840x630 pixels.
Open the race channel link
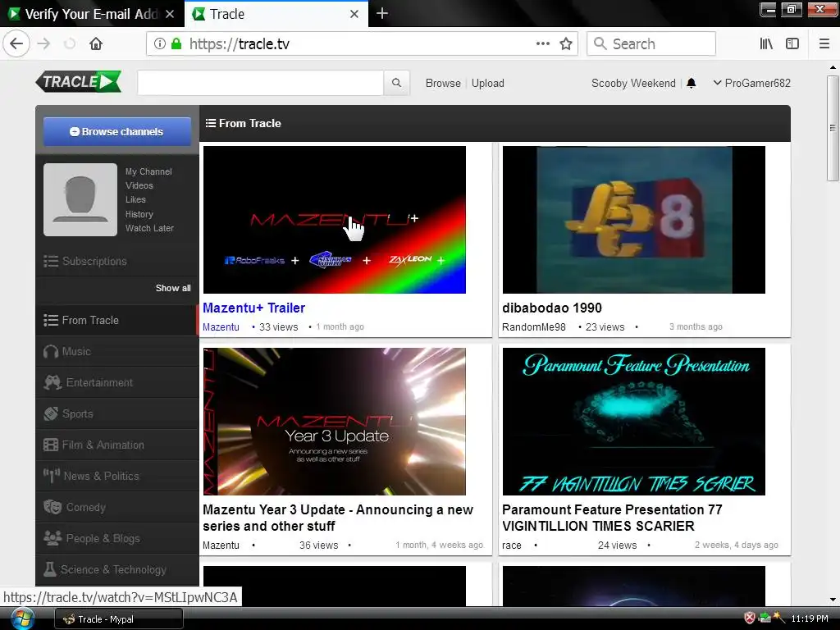(512, 546)
